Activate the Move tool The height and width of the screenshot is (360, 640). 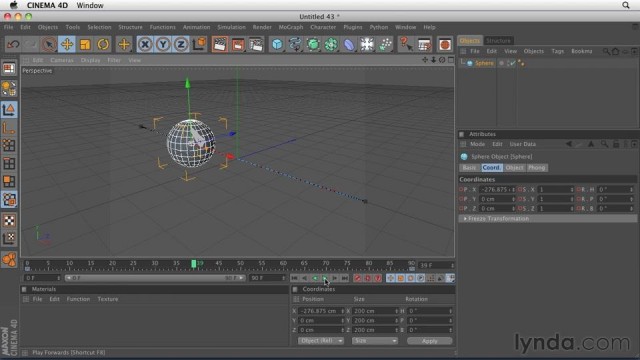tap(67, 44)
